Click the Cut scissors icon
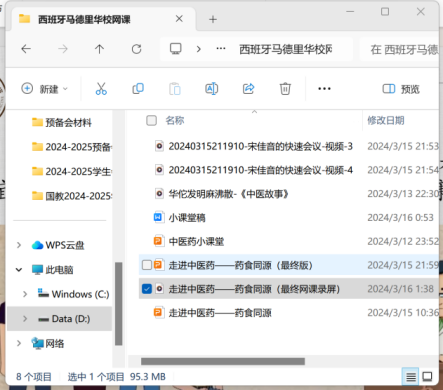Image resolution: width=443 pixels, height=390 pixels. (101, 89)
